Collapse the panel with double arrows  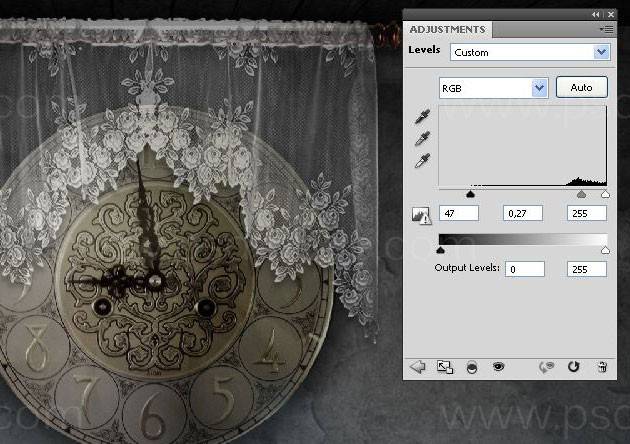595,14
